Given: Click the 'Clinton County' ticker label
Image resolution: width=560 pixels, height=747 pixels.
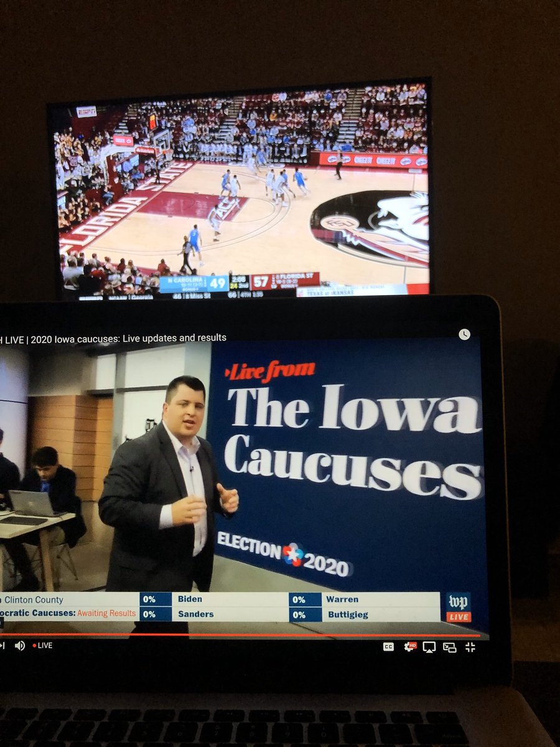Looking at the screenshot, I should (34, 599).
